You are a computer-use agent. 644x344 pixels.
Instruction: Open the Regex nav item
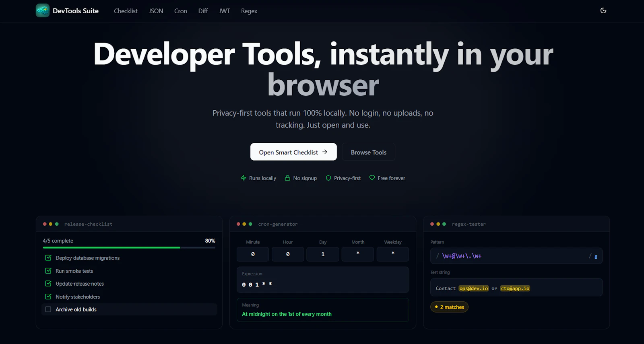[249, 11]
